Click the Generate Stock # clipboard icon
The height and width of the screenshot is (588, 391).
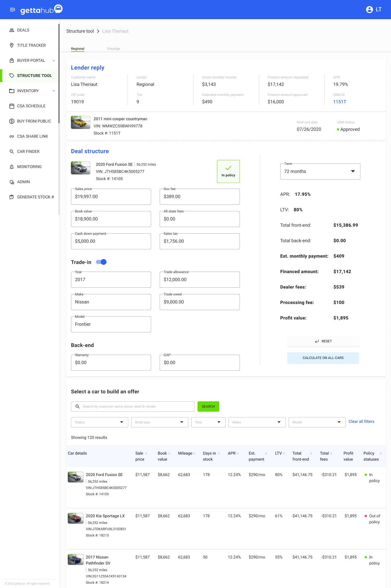12,197
